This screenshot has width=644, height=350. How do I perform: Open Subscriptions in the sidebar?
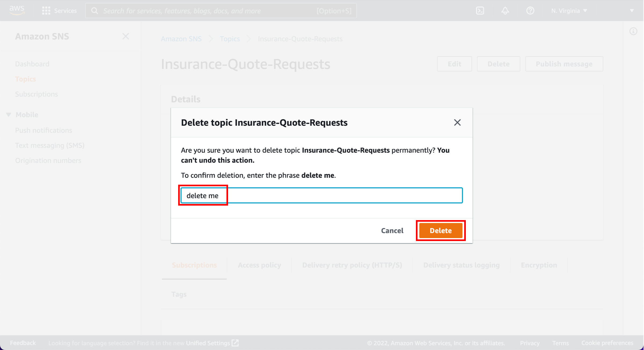(36, 94)
